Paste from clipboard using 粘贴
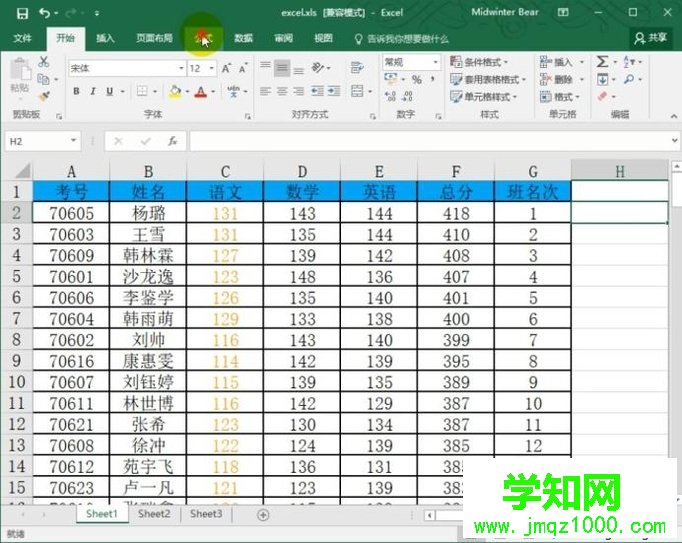The height and width of the screenshot is (543, 682). [x=20, y=75]
